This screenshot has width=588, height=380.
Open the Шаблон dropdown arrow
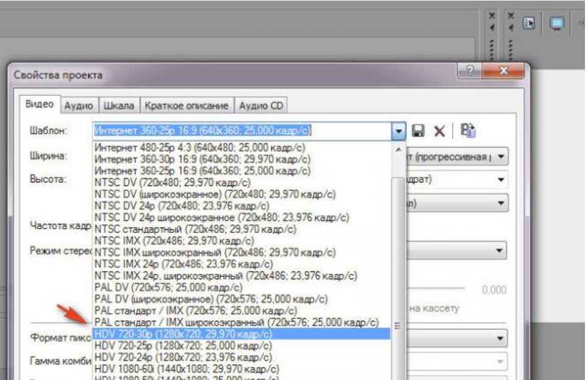coord(398,131)
